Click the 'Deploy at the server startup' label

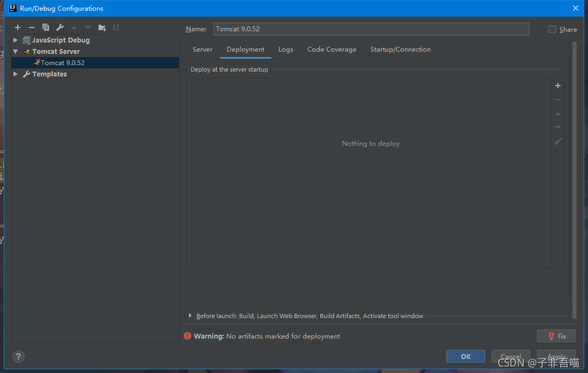(x=229, y=69)
